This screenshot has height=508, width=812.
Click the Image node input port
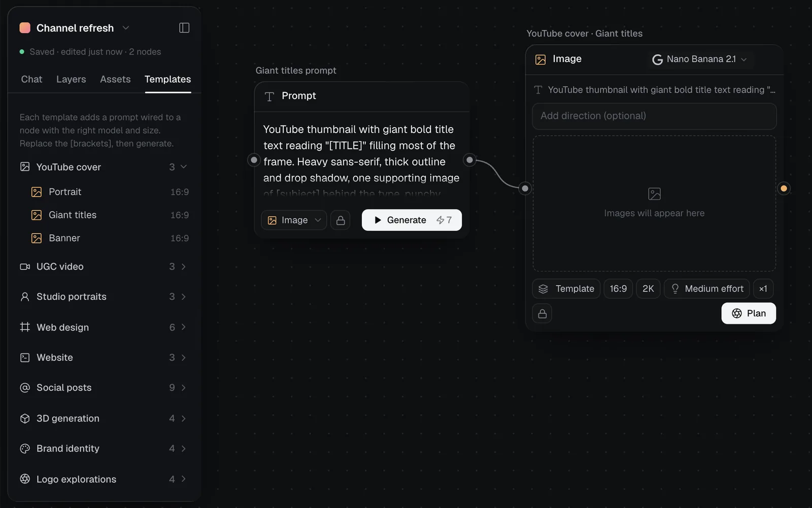(x=525, y=188)
